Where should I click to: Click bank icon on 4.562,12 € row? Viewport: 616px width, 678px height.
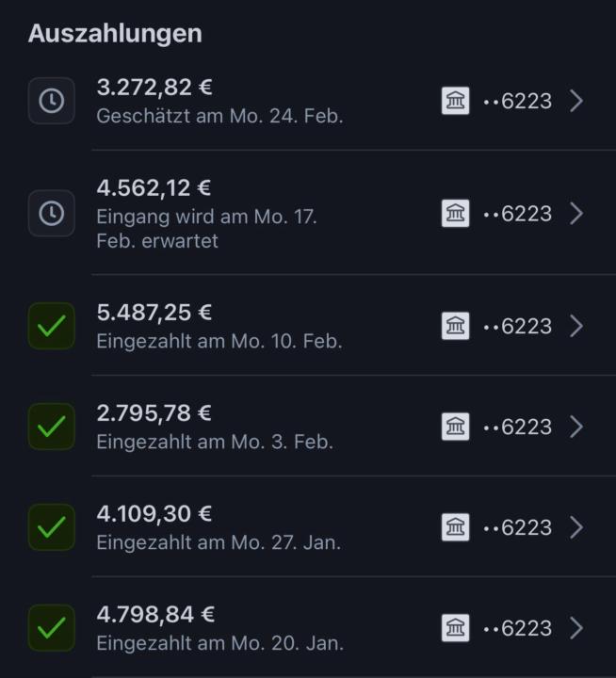click(x=456, y=214)
